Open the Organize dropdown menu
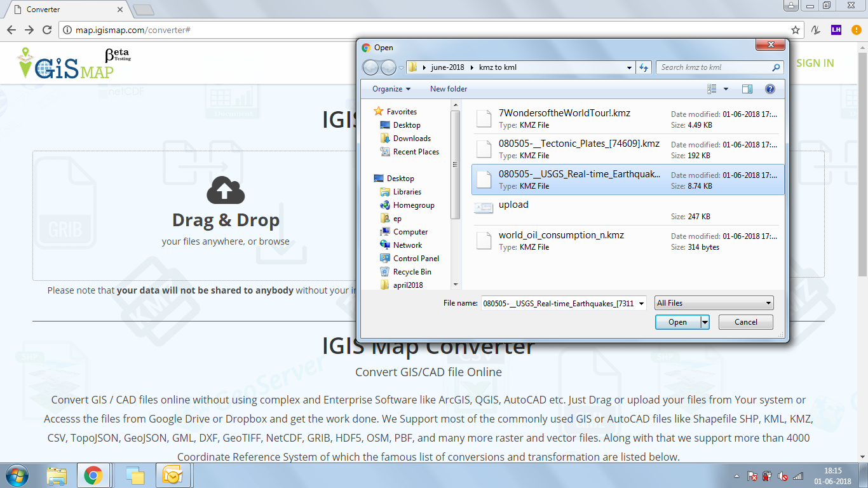Viewport: 868px width, 488px height. (391, 89)
